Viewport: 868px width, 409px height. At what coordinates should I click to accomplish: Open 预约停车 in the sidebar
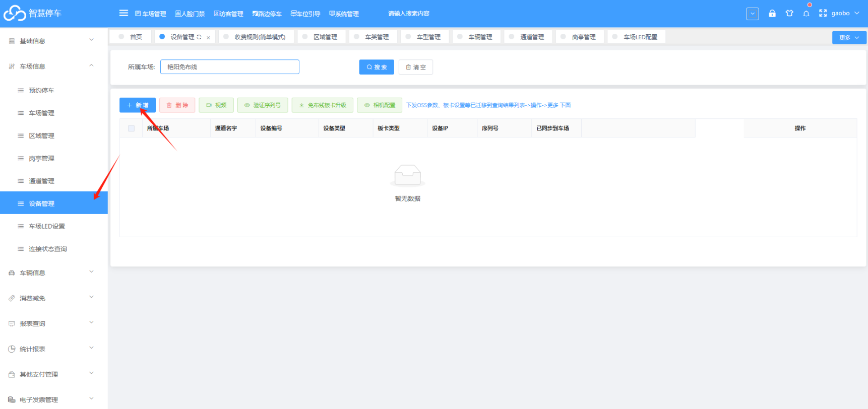click(54, 91)
